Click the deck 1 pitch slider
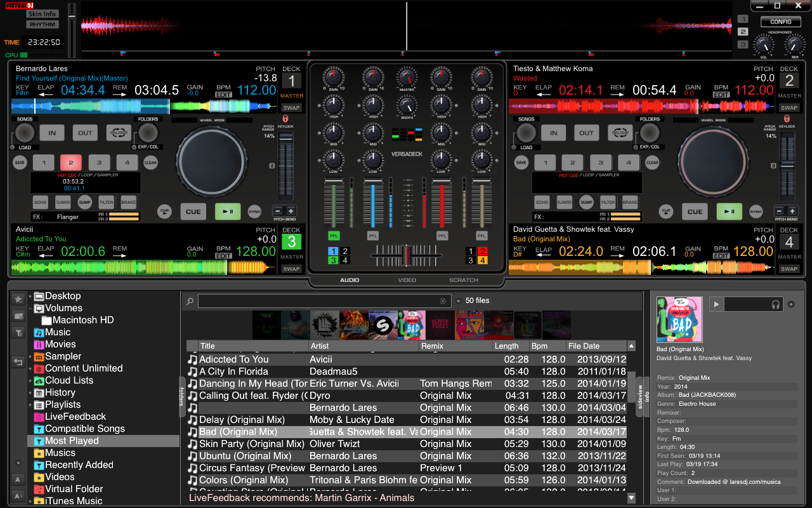Image resolution: width=812 pixels, height=508 pixels. [x=285, y=166]
